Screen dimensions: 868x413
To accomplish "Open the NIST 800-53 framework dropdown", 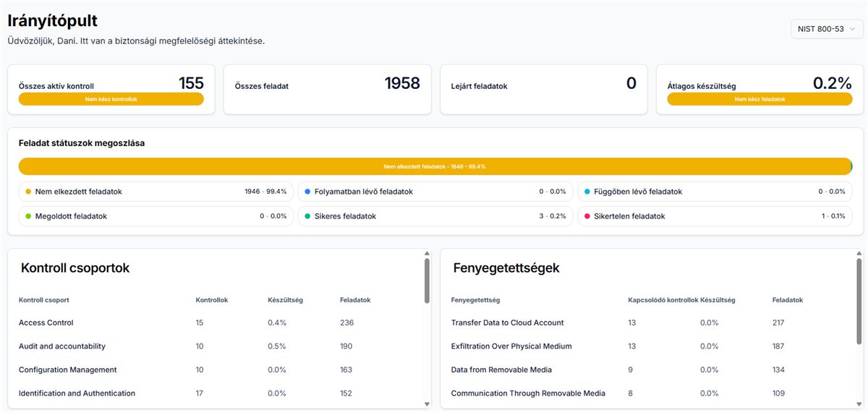I will coord(827,29).
